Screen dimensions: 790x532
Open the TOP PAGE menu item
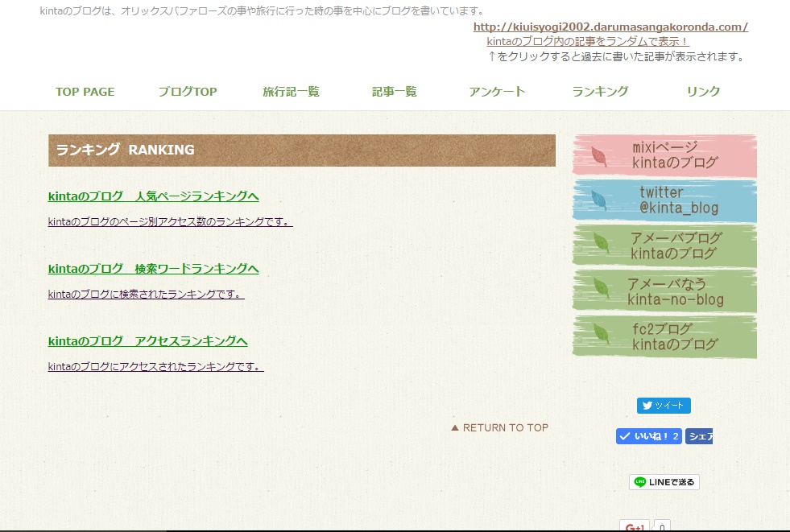click(85, 92)
